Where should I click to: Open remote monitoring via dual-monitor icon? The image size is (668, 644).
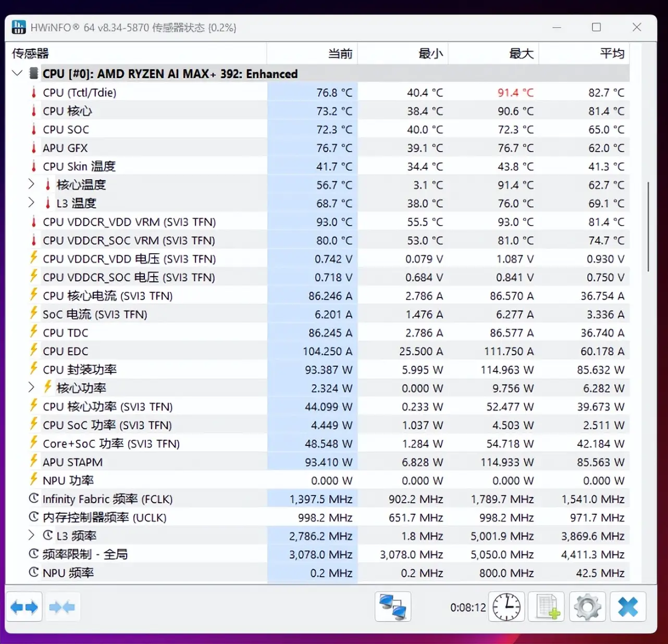tap(392, 606)
